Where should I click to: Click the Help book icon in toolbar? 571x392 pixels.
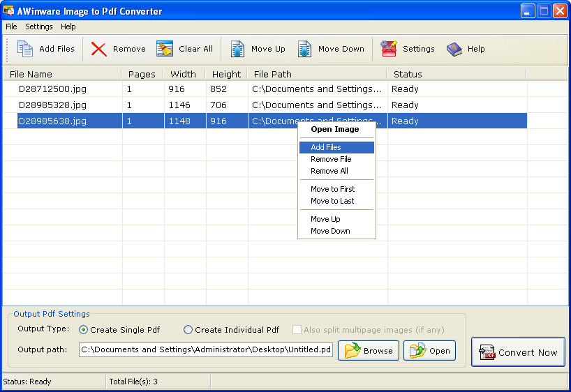click(454, 49)
